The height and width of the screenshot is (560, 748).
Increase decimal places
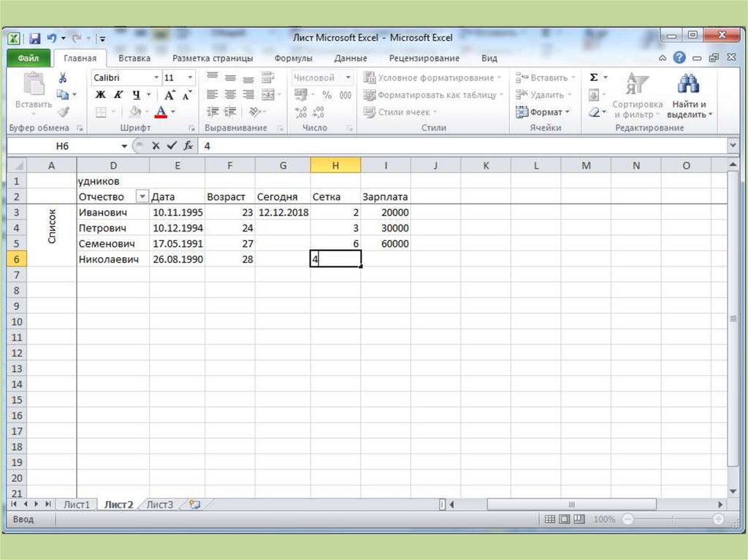pos(301,112)
